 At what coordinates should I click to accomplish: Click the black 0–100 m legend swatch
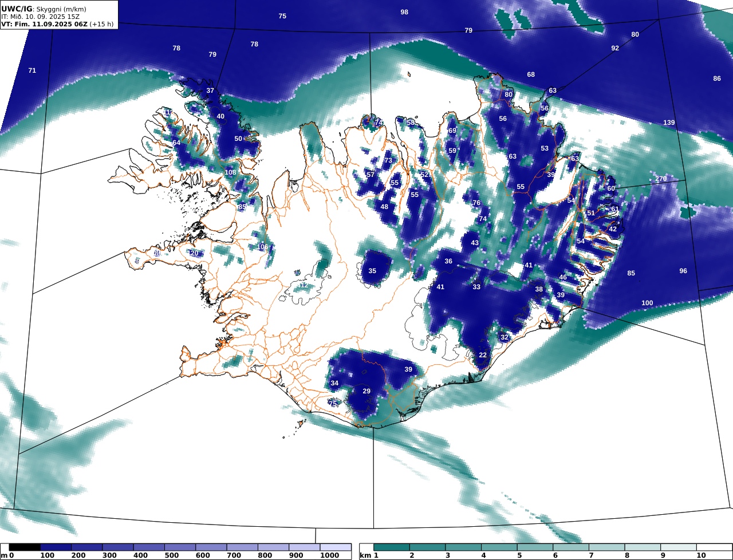click(x=25, y=547)
